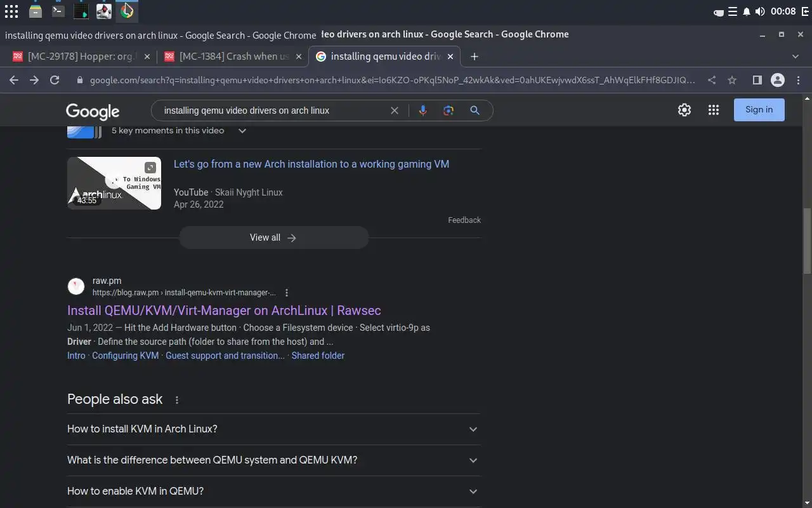
Task: Open the search tabs chevron dropdown
Action: click(x=796, y=57)
